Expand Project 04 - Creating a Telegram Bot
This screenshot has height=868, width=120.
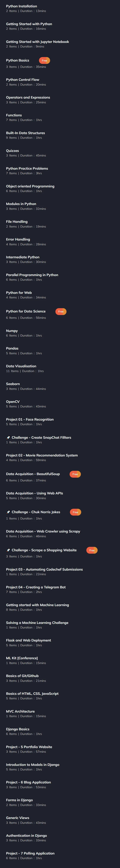60,589
